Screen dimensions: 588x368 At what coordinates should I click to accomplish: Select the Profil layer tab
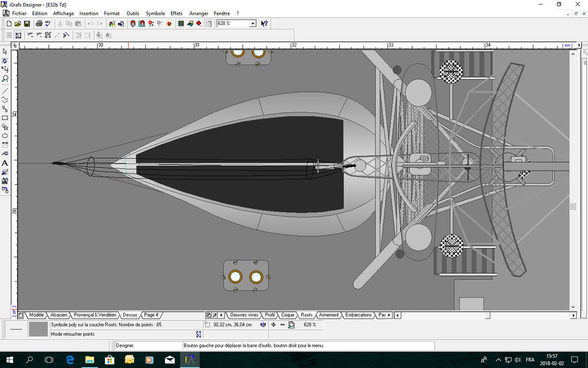point(270,315)
